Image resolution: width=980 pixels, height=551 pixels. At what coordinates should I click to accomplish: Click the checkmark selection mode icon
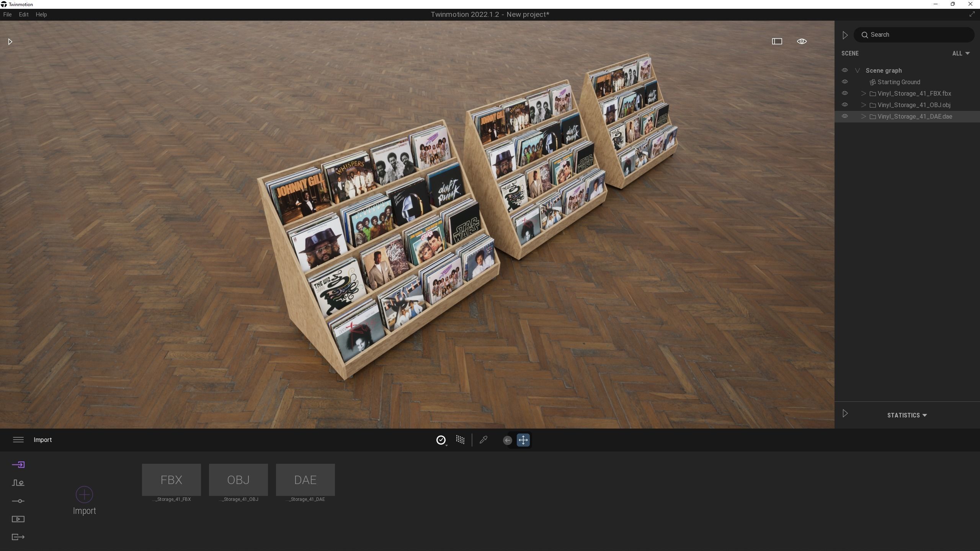(x=441, y=440)
